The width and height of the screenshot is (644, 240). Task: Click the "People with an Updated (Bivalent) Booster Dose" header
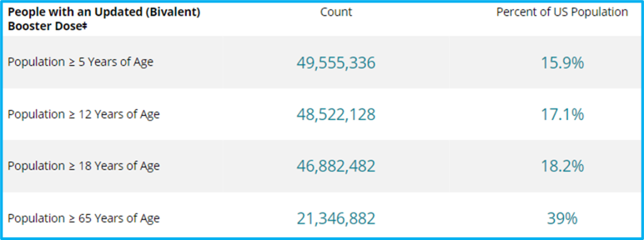click(104, 19)
